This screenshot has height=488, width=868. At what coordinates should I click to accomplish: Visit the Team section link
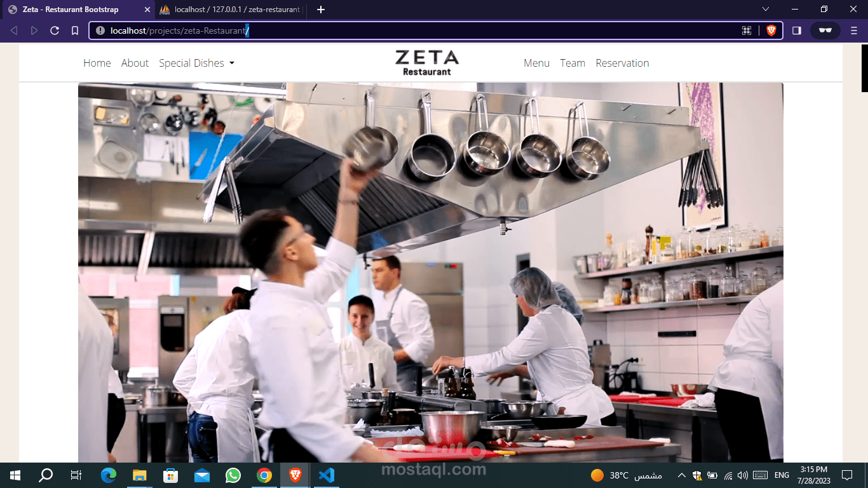[573, 63]
